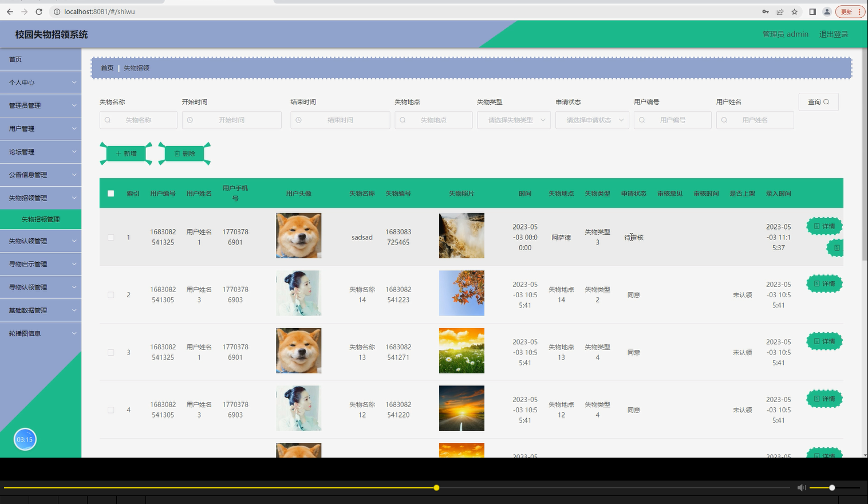This screenshot has width=868, height=504.
Task: Click the autumn leaves photo in row 2
Action: 461,293
